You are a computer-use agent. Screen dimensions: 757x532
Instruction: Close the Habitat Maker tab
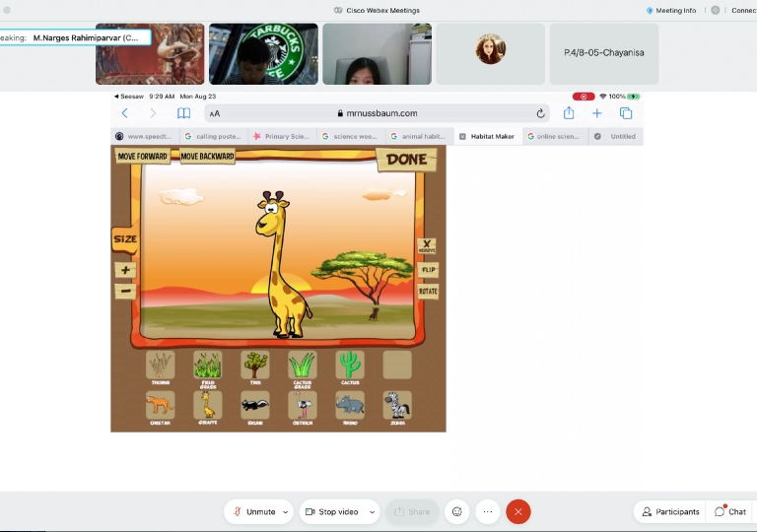click(x=462, y=137)
